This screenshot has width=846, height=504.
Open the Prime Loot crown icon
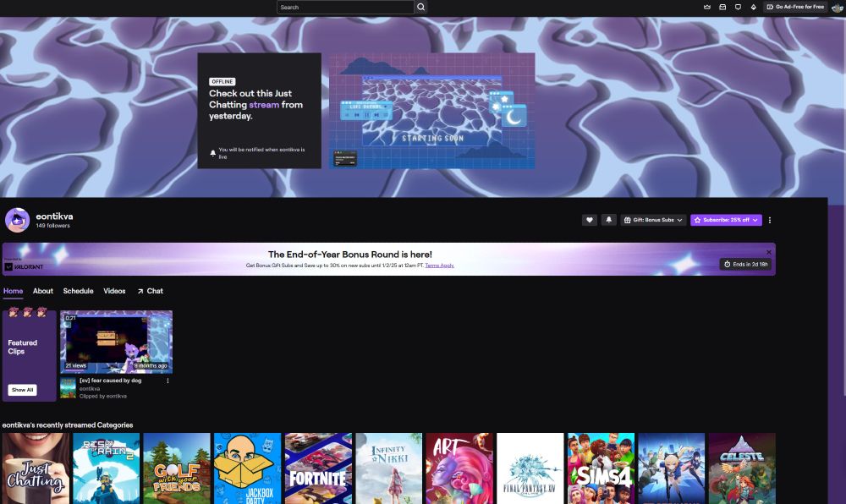click(x=706, y=7)
